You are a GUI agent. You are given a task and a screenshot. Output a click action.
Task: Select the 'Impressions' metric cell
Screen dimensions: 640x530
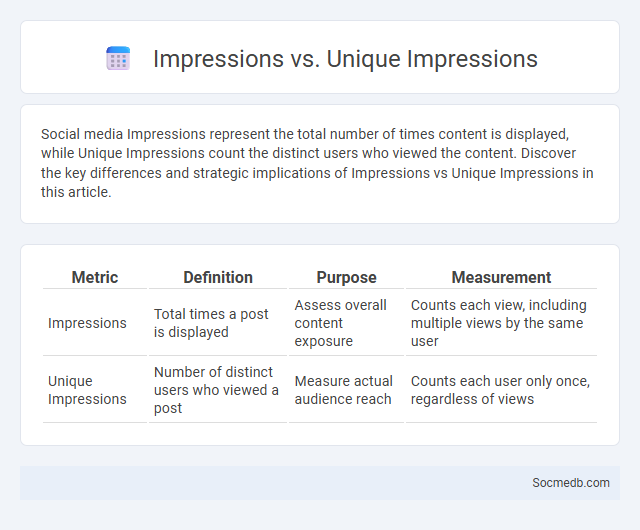(95, 323)
